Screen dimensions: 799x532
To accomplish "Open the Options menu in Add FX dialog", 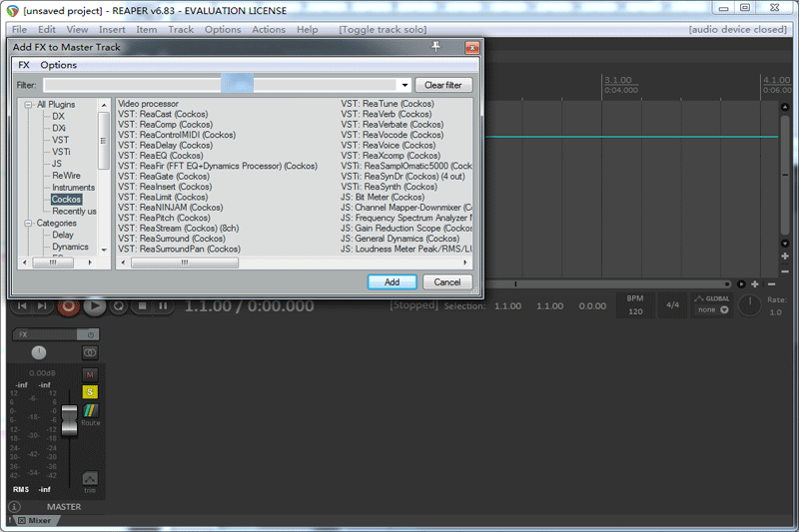I will (58, 65).
